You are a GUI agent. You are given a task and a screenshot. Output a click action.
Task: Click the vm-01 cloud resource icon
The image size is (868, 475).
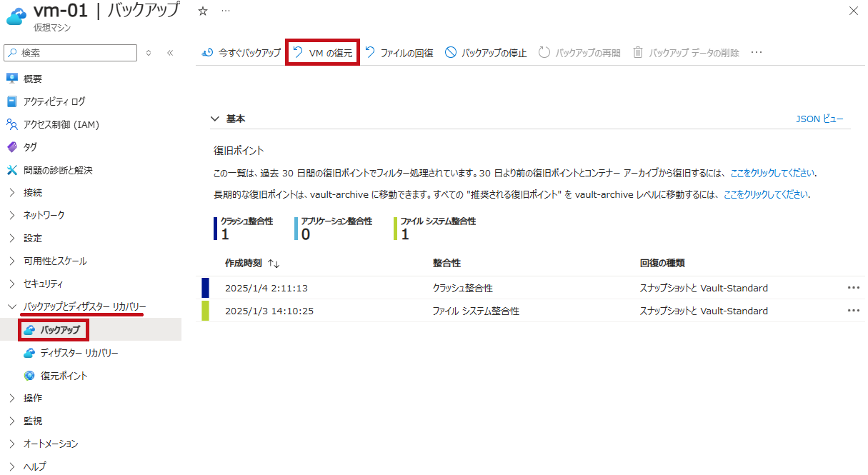pyautogui.click(x=16, y=15)
